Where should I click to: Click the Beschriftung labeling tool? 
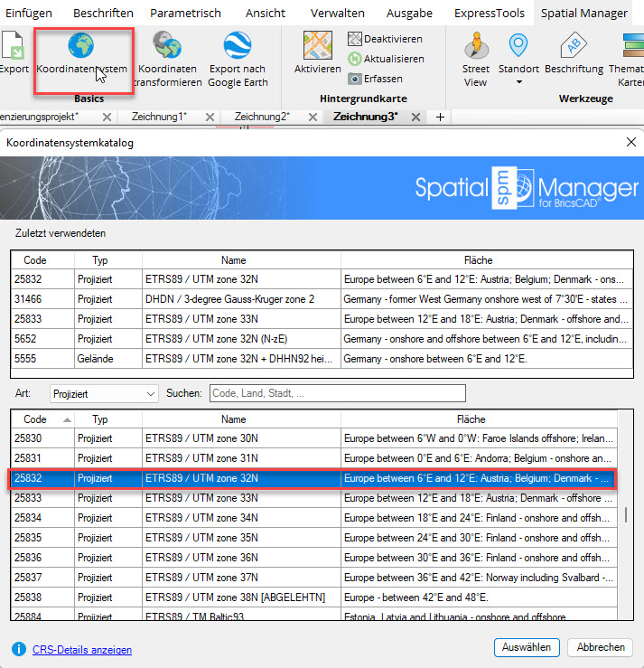coord(574,47)
